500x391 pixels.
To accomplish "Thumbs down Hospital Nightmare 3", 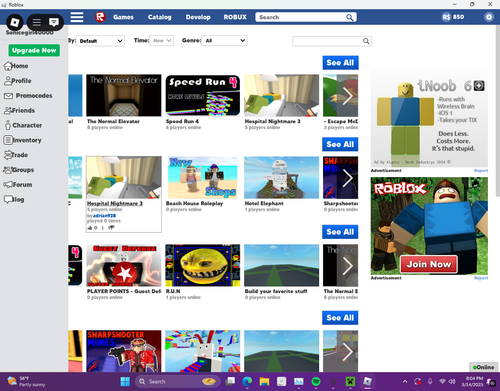I will point(111,228).
